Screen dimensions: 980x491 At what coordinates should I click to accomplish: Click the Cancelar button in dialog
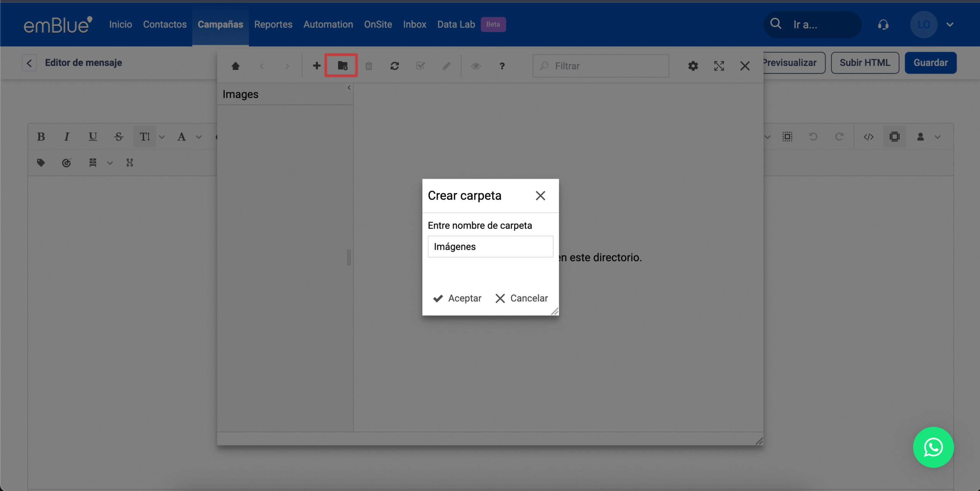tap(521, 298)
